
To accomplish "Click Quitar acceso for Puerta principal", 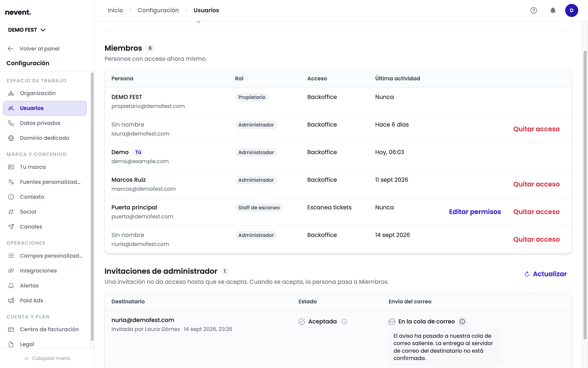I will (x=536, y=212).
